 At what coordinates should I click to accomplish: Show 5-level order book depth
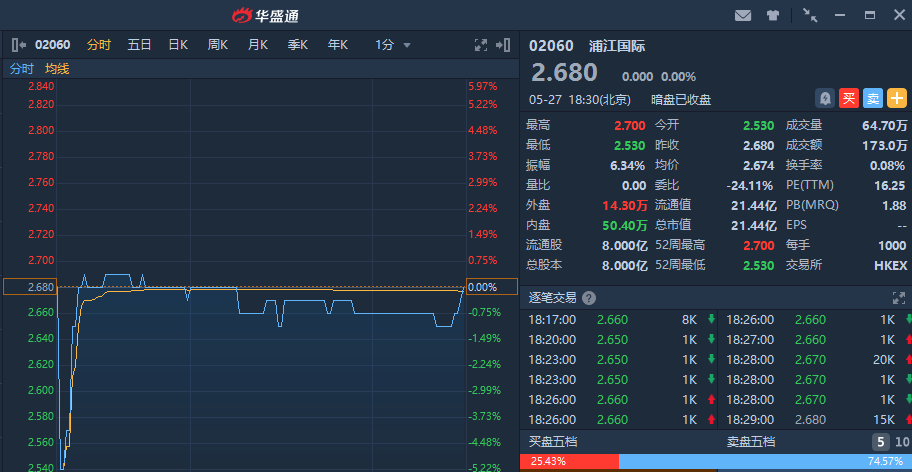[x=881, y=442]
